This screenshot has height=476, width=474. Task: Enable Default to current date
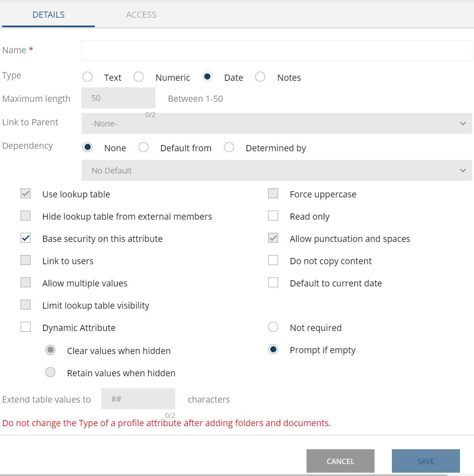[x=273, y=283]
